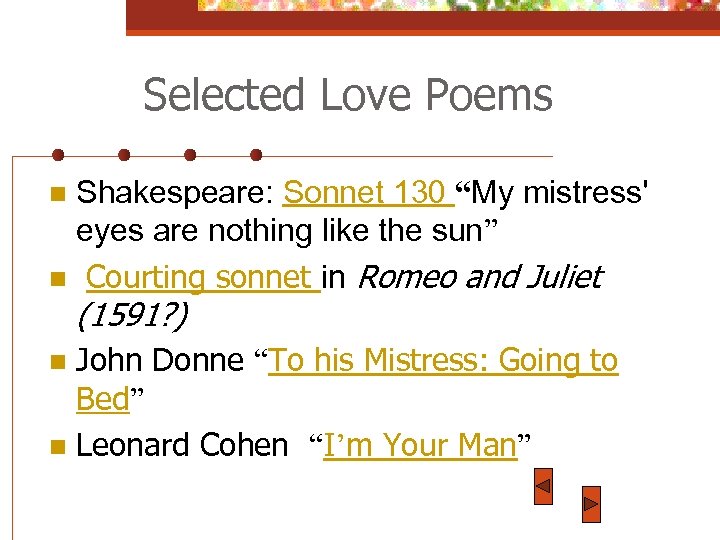Open the Sonnet 130 link
The width and height of the screenshot is (720, 540).
point(365,191)
